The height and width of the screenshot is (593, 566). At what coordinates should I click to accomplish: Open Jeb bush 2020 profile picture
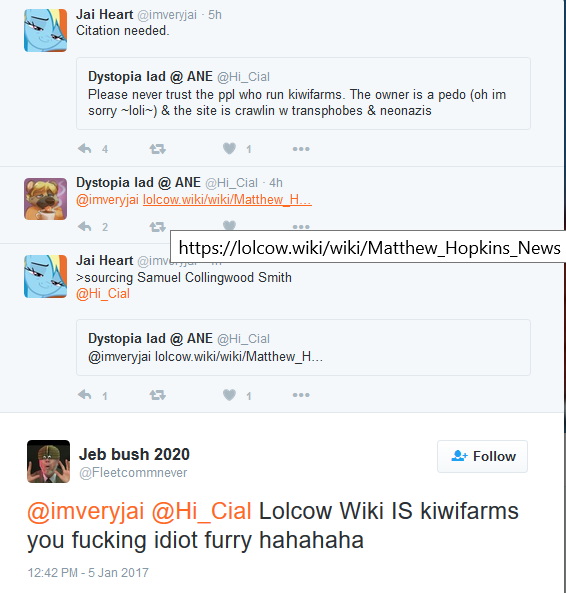48,461
